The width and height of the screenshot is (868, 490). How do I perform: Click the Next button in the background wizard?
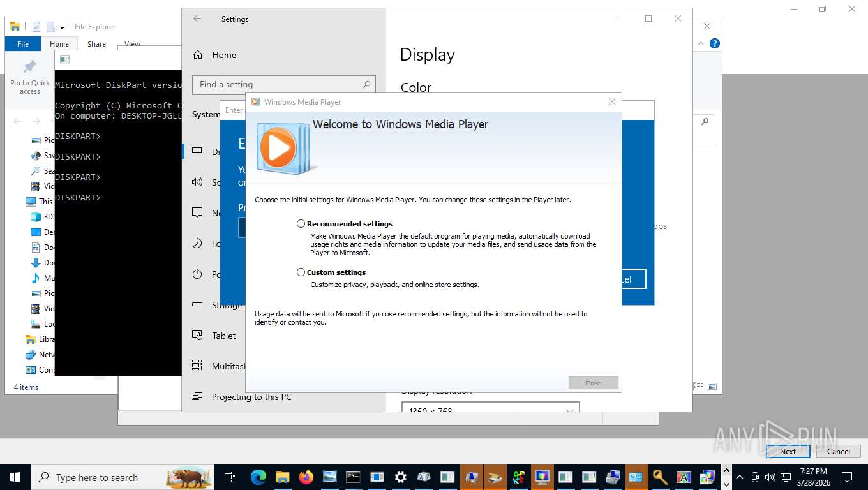788,451
